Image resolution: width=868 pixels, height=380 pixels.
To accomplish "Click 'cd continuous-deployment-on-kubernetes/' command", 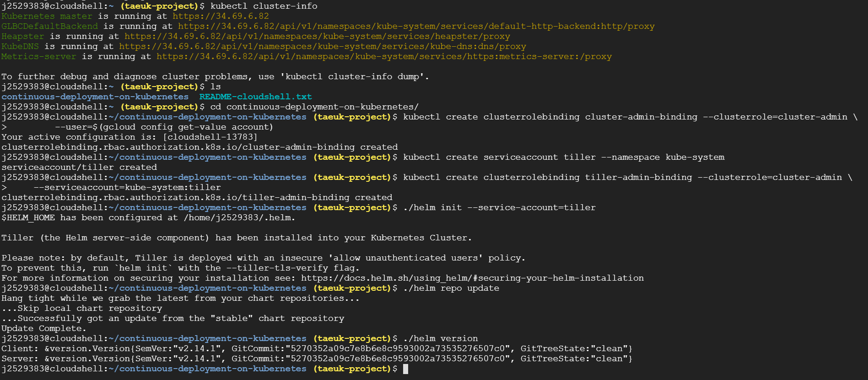I will click(x=314, y=107).
